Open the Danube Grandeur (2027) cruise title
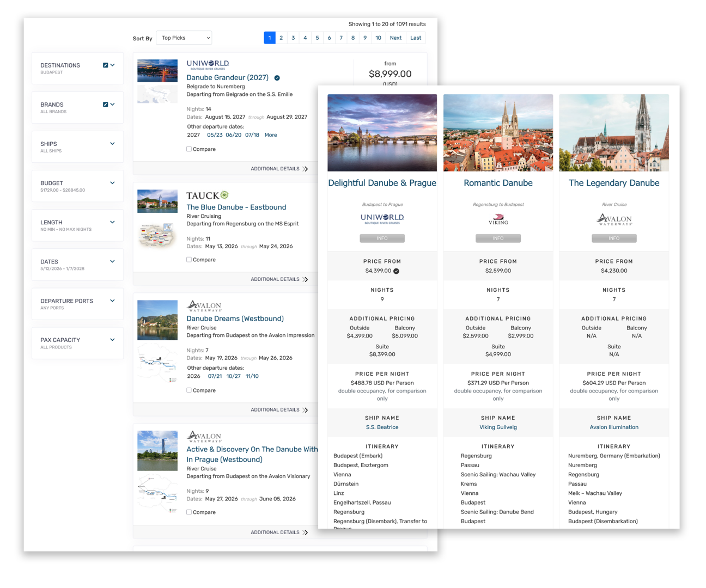Image resolution: width=706 pixels, height=588 pixels. click(x=227, y=78)
